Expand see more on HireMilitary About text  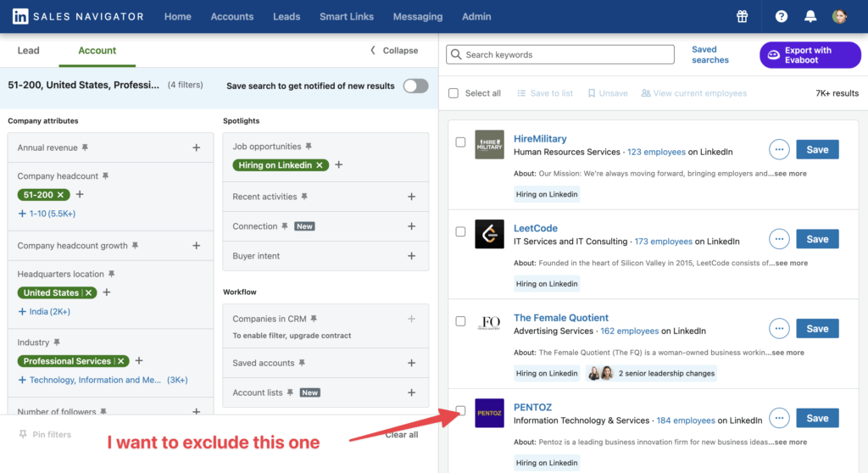tap(790, 174)
